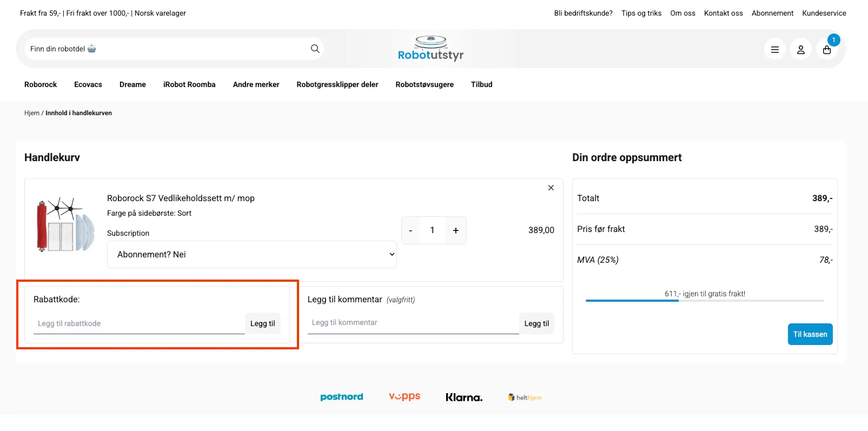This screenshot has width=868, height=431.
Task: Open the Roborock menu
Action: [41, 84]
